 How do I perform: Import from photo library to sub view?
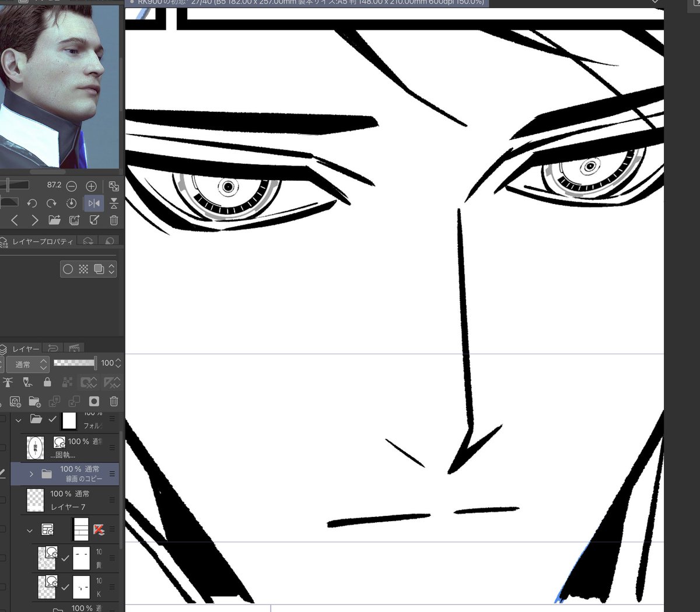coord(75,220)
